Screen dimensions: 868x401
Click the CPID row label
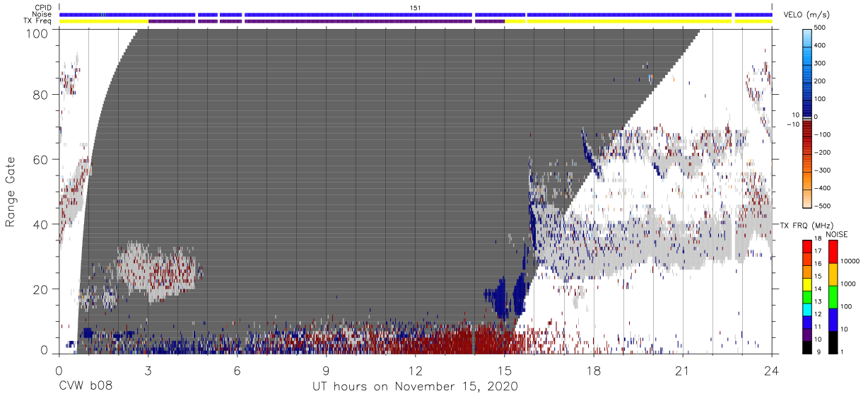click(x=42, y=8)
